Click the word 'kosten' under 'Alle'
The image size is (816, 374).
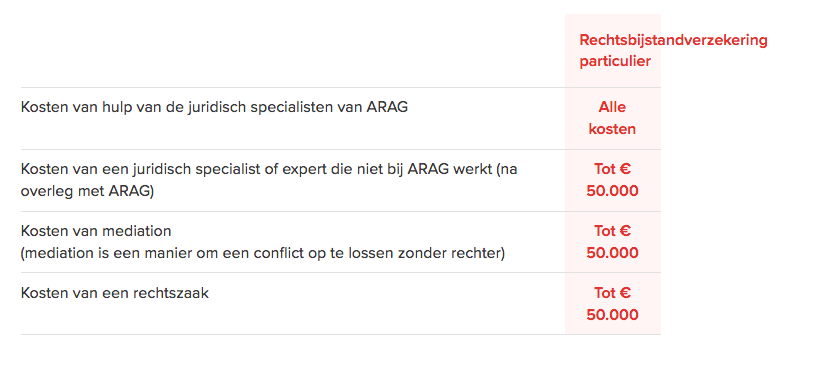pyautogui.click(x=612, y=129)
